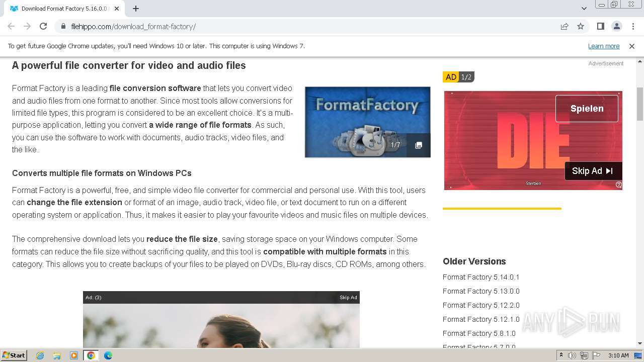Open the FormatFactory screenshot gallery image

(x=367, y=122)
